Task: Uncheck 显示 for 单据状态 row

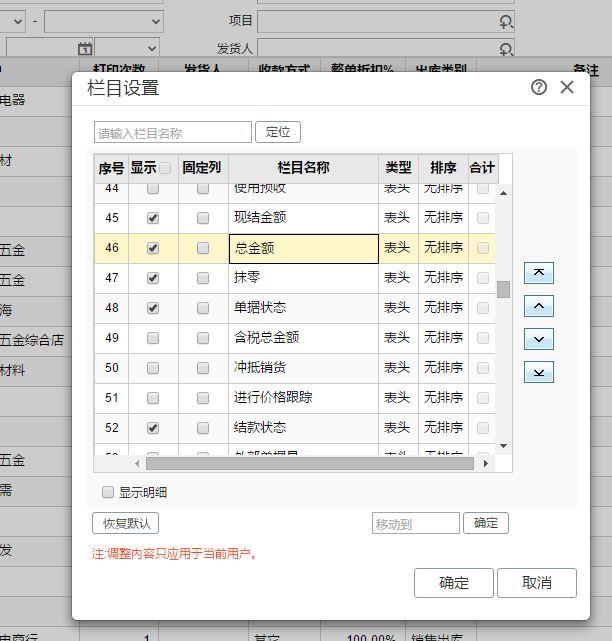Action: [x=152, y=308]
